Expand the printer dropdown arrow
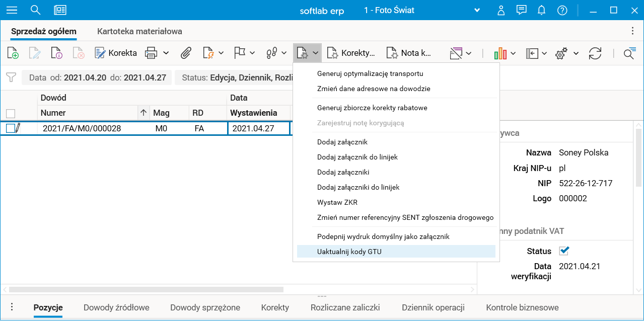Image resolution: width=644 pixels, height=323 pixels. coord(166,53)
